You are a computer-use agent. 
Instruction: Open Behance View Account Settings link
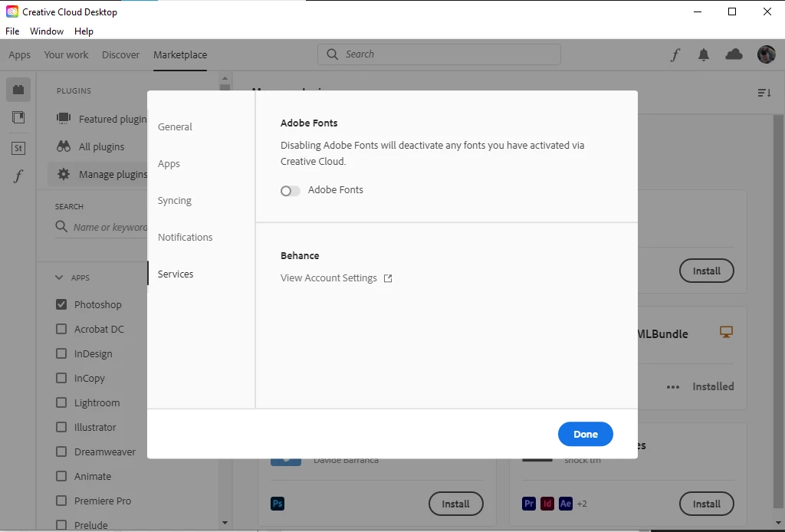click(328, 277)
